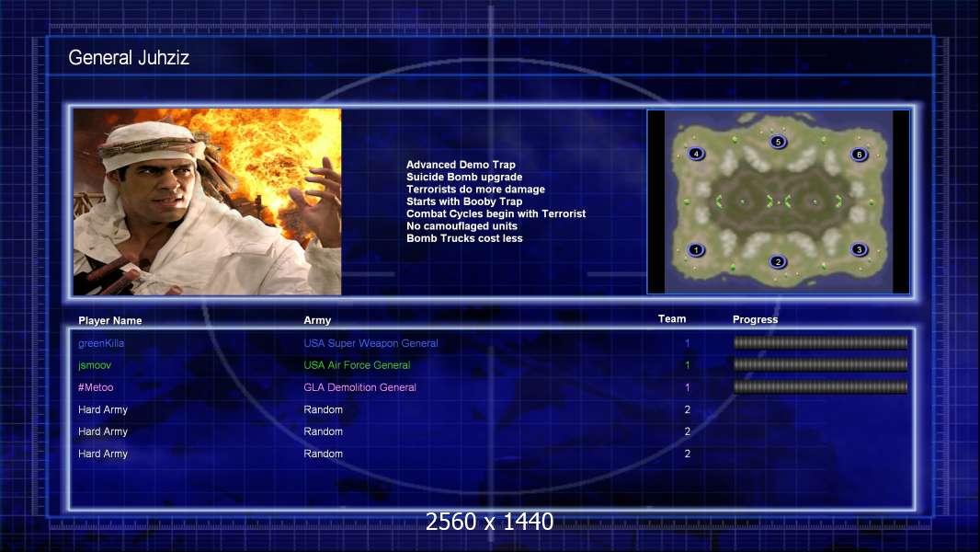Click the 2560 x 1440 resolution text
The height and width of the screenshot is (552, 980).
point(489,522)
